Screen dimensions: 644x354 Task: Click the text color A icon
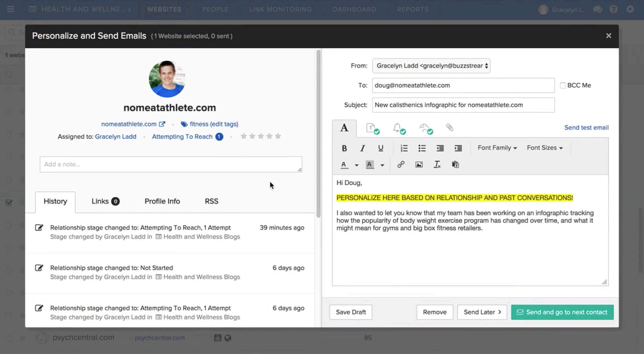point(344,165)
